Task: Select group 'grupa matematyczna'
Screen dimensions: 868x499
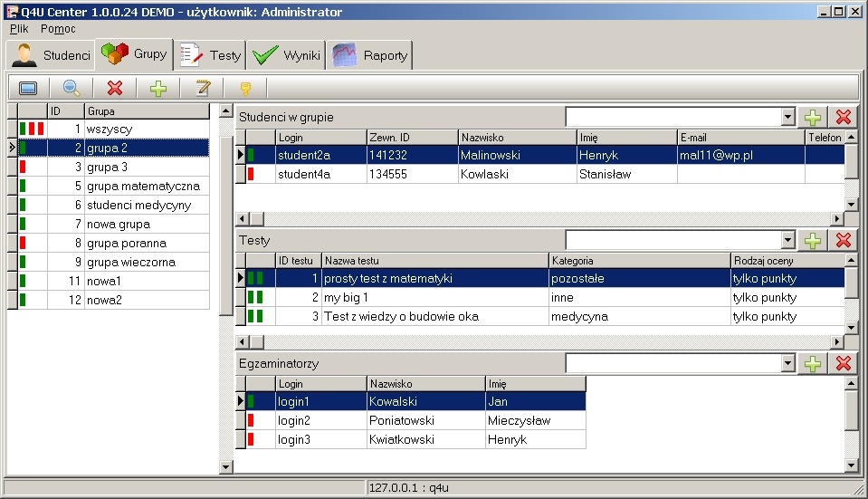Action: (x=113, y=186)
